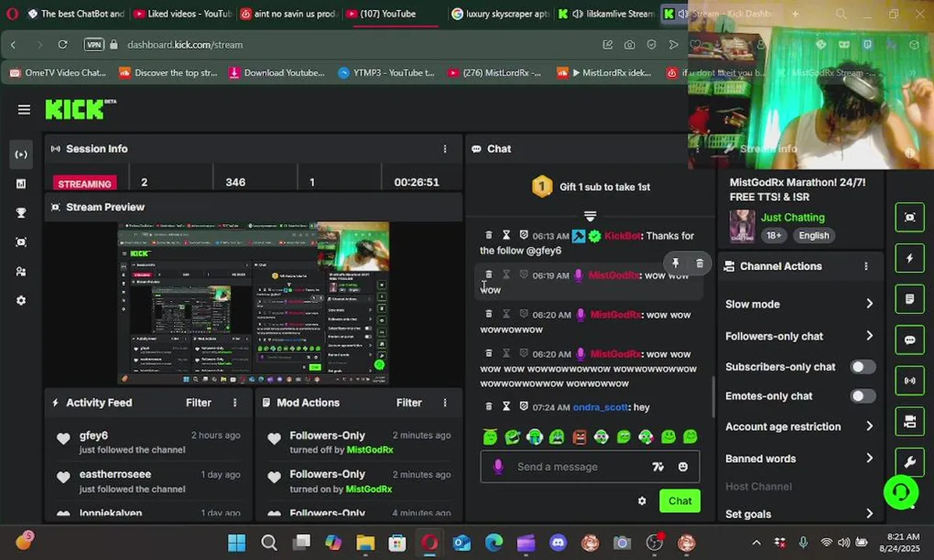The image size is (934, 560).
Task: Open the gear Settings icon in left sidebar
Action: [x=21, y=300]
